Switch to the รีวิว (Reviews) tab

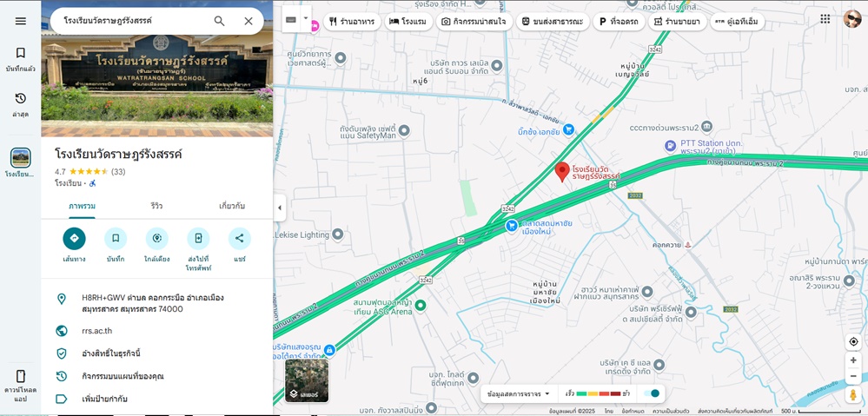coord(156,207)
